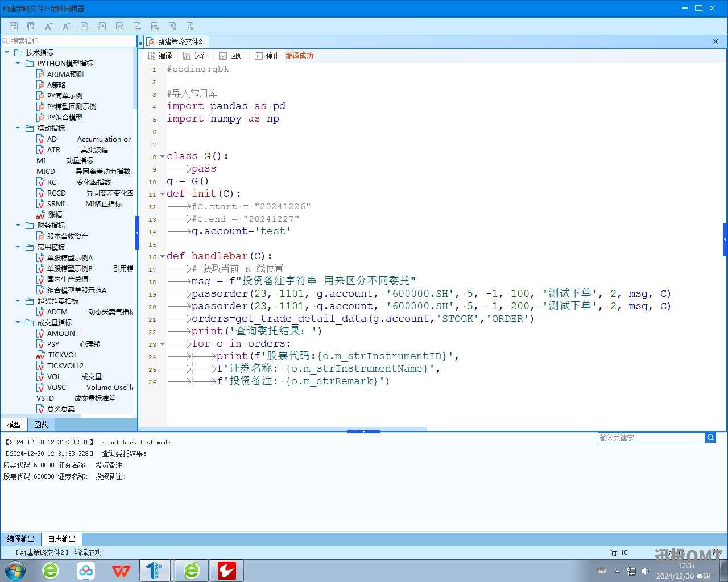Switch to the 日志输出 tab
The width and height of the screenshot is (728, 582).
(x=61, y=539)
